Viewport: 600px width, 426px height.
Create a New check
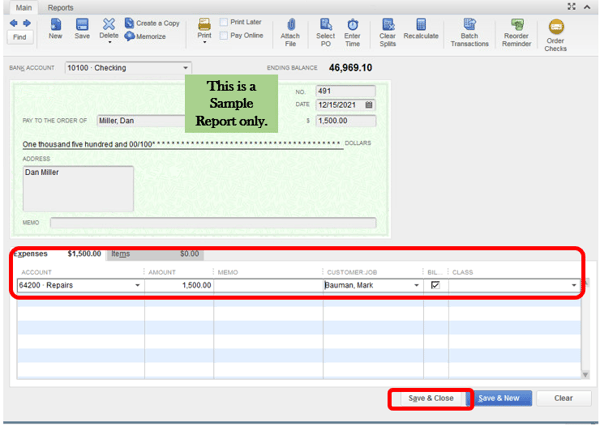pos(55,29)
